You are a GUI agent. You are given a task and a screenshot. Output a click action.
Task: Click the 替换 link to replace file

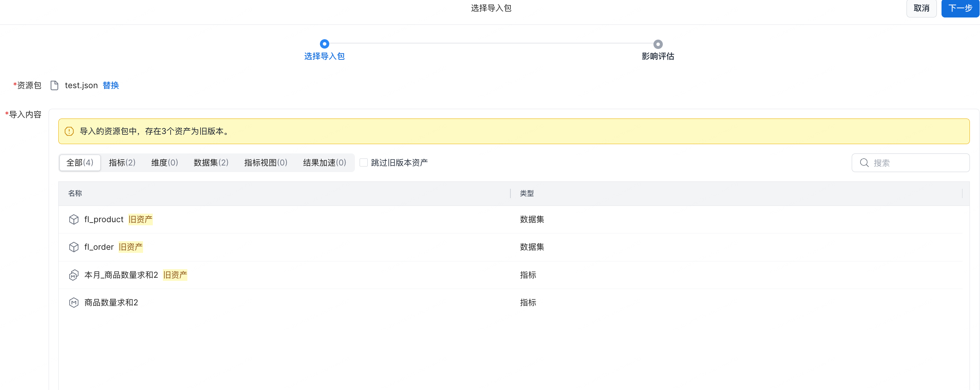pos(111,85)
